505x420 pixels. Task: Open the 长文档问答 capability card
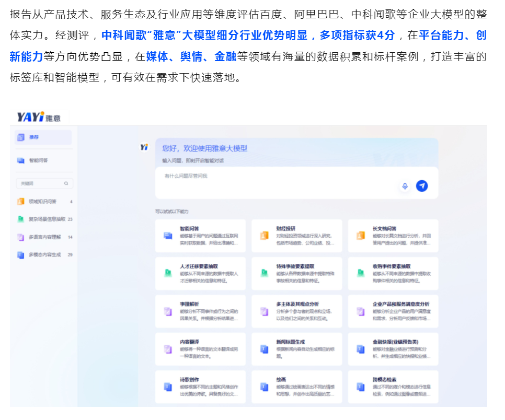(x=393, y=236)
